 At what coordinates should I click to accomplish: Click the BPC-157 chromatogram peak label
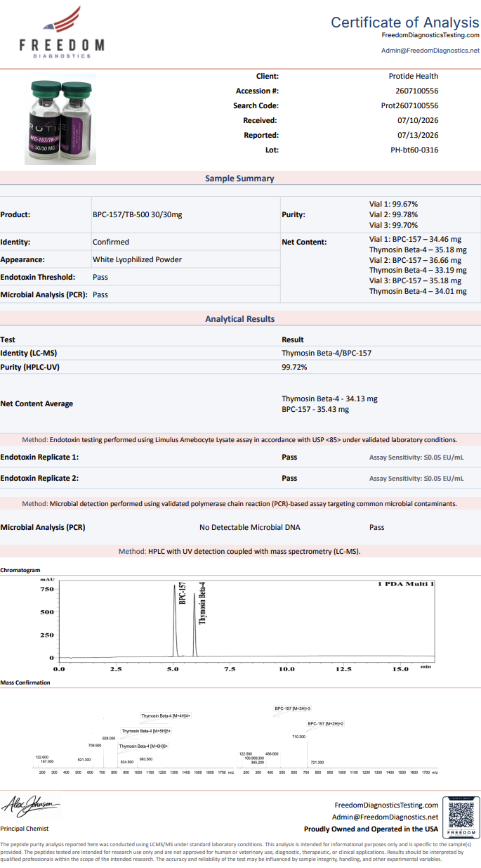pos(182,593)
